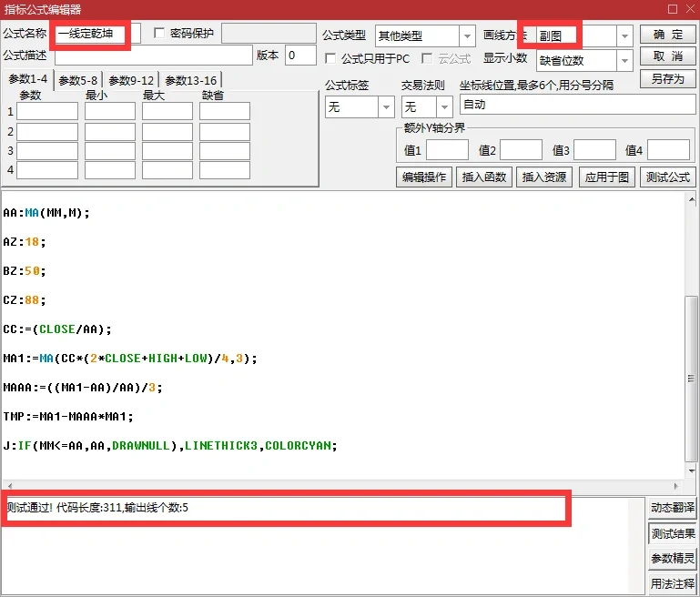Image resolution: width=700 pixels, height=597 pixels.
Task: Expand the 公式标签 dropdown
Action: tap(386, 107)
